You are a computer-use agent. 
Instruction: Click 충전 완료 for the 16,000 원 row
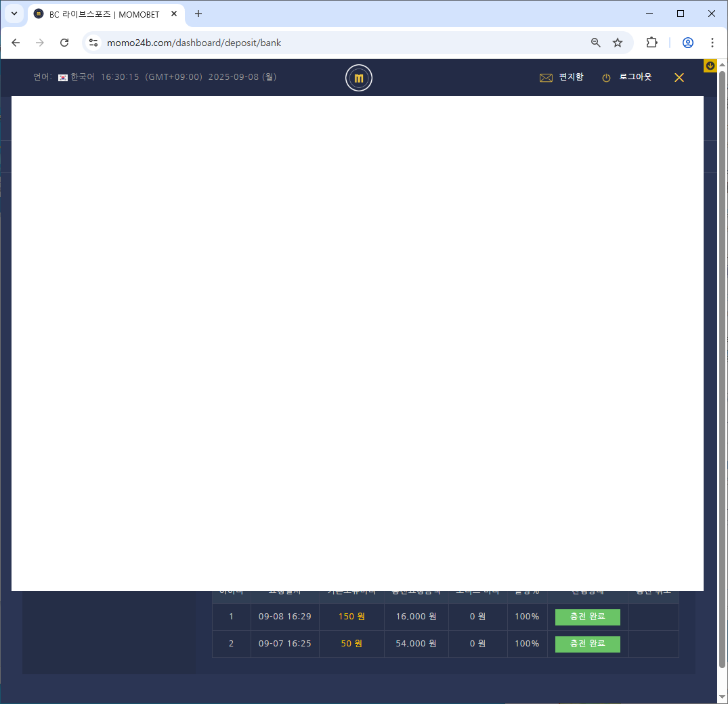point(587,617)
